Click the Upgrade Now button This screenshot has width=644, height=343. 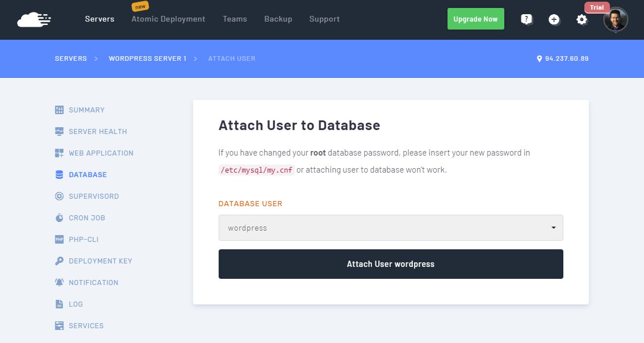pos(475,19)
